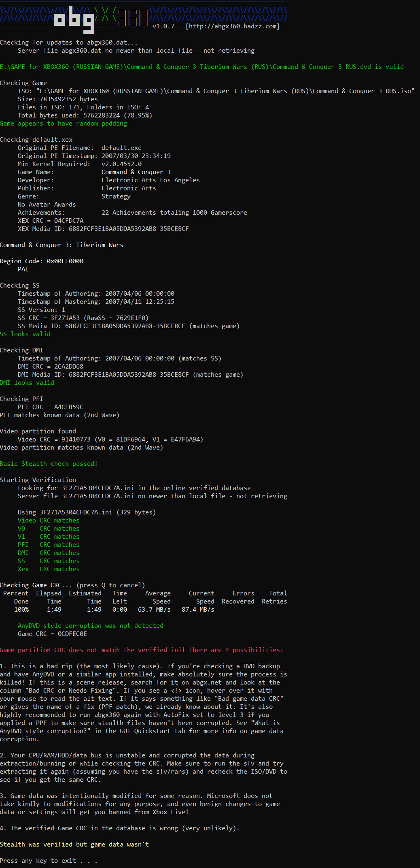Click green 'DMI CRC matches' line
The width and height of the screenshot is (420, 868).
click(49, 553)
